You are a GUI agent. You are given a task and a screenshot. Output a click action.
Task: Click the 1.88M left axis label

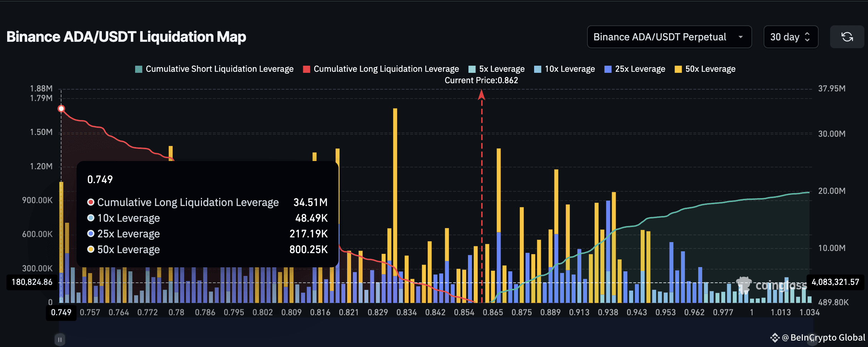click(41, 89)
